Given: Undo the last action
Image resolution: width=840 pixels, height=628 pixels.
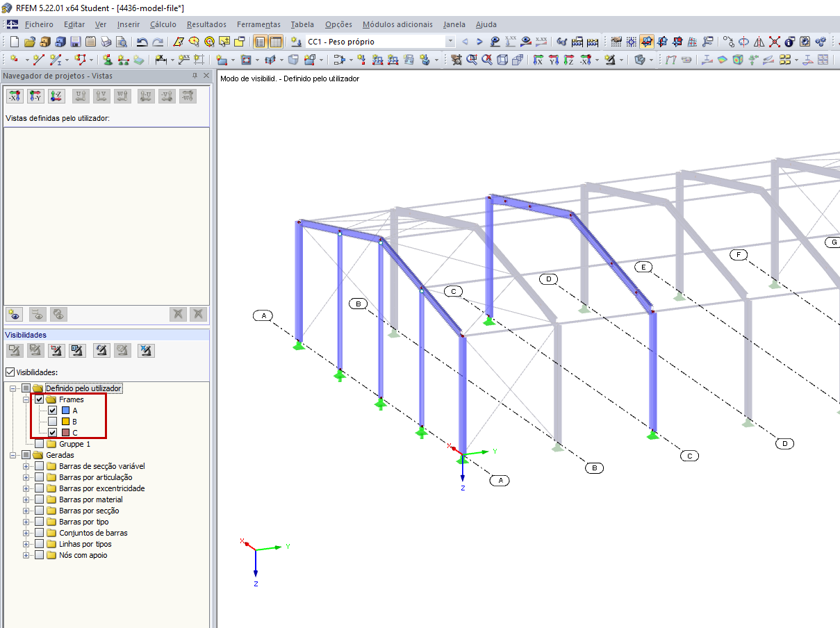Looking at the screenshot, I should [x=142, y=42].
